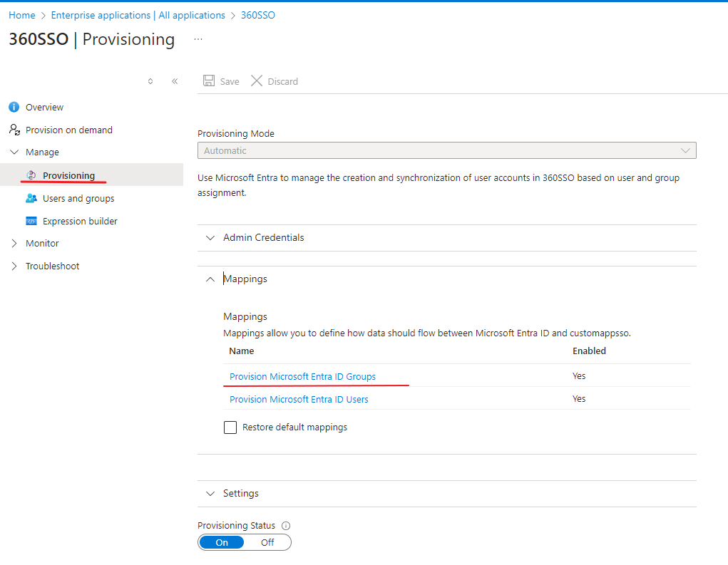Click the Users and groups icon
The height and width of the screenshot is (565, 728).
tap(31, 198)
